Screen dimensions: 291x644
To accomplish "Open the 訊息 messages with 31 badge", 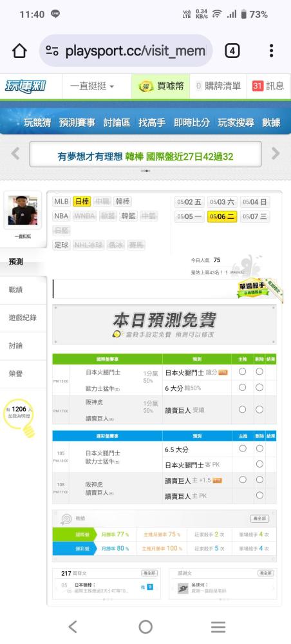I will tap(268, 86).
